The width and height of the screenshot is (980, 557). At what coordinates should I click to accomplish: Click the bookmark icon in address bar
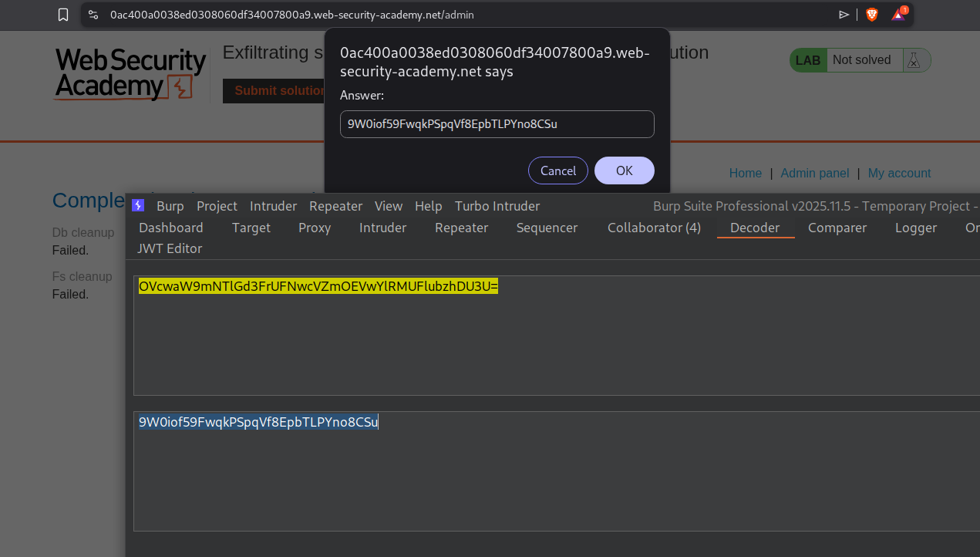[x=63, y=15]
